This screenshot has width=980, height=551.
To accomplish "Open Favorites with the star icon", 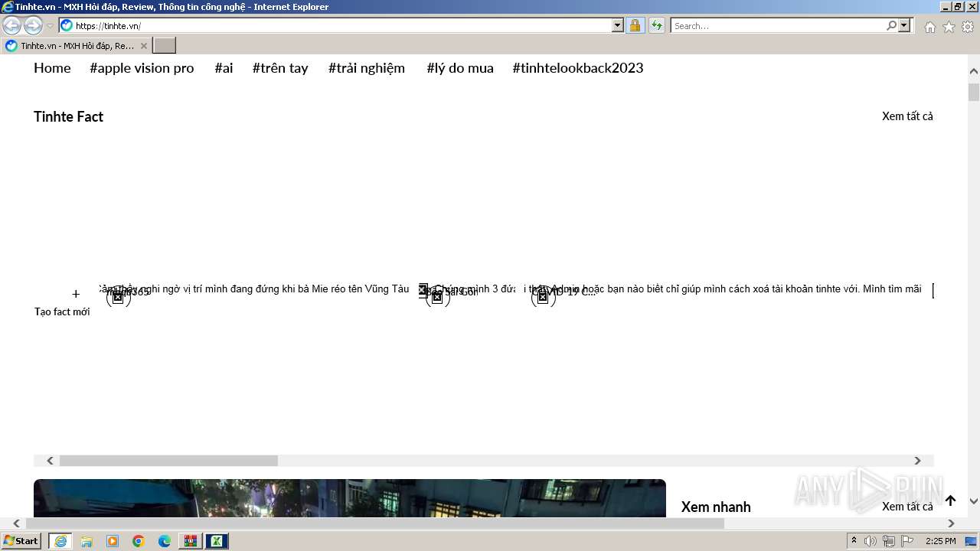I will (x=949, y=27).
